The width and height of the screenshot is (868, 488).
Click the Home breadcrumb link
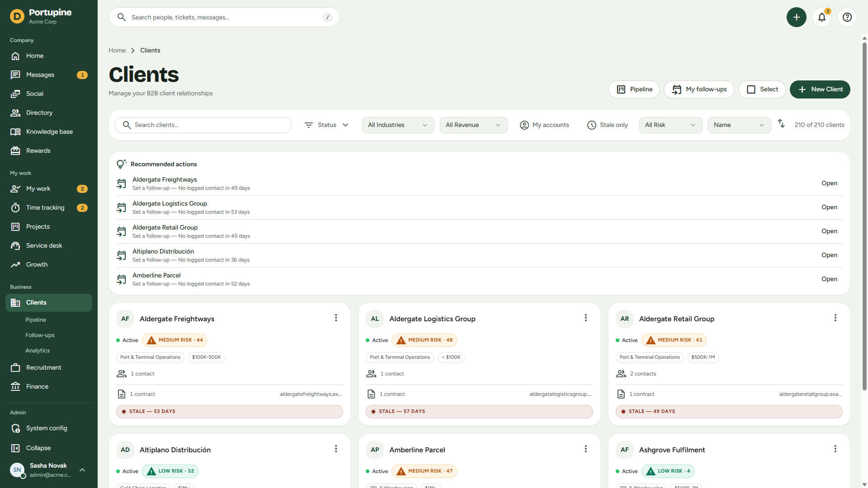[117, 51]
